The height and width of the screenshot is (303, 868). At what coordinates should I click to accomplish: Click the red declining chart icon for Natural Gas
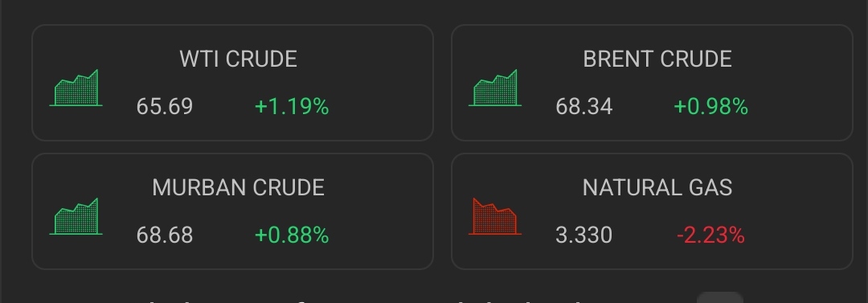pyautogui.click(x=495, y=216)
